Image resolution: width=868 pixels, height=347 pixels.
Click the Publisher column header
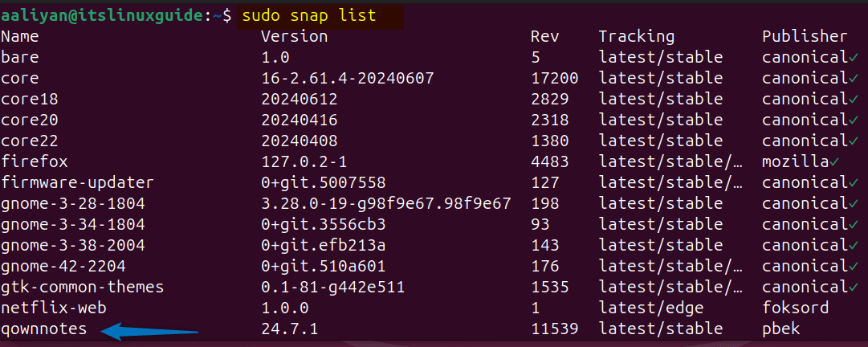805,37
